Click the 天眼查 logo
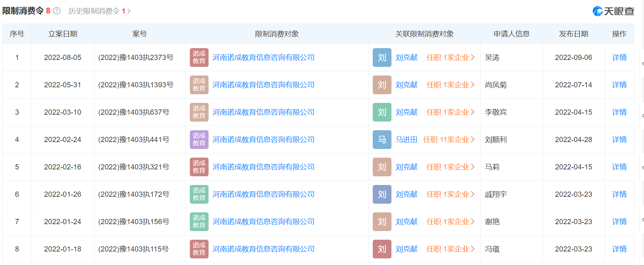 pos(614,11)
